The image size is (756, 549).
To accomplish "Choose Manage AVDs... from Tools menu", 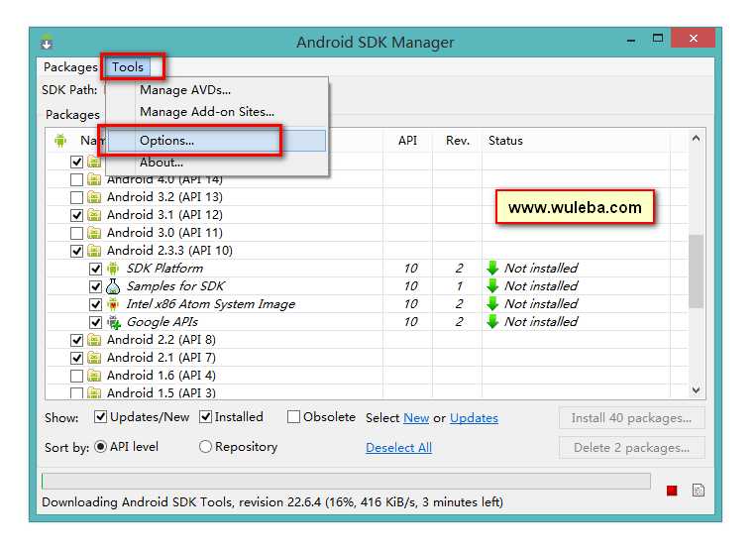I will 217,90.
